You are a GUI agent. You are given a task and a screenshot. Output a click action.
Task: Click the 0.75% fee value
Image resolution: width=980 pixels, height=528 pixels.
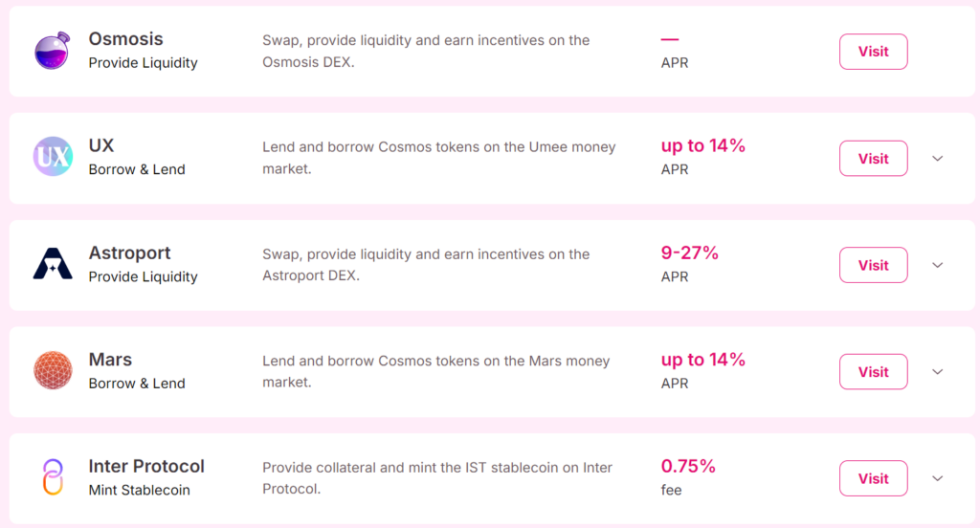coord(688,466)
